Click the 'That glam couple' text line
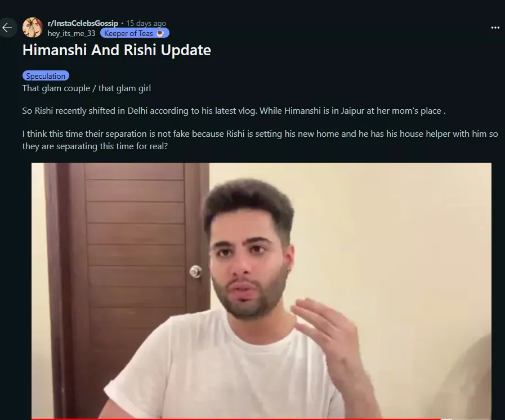This screenshot has width=505, height=420. pyautogui.click(x=86, y=88)
